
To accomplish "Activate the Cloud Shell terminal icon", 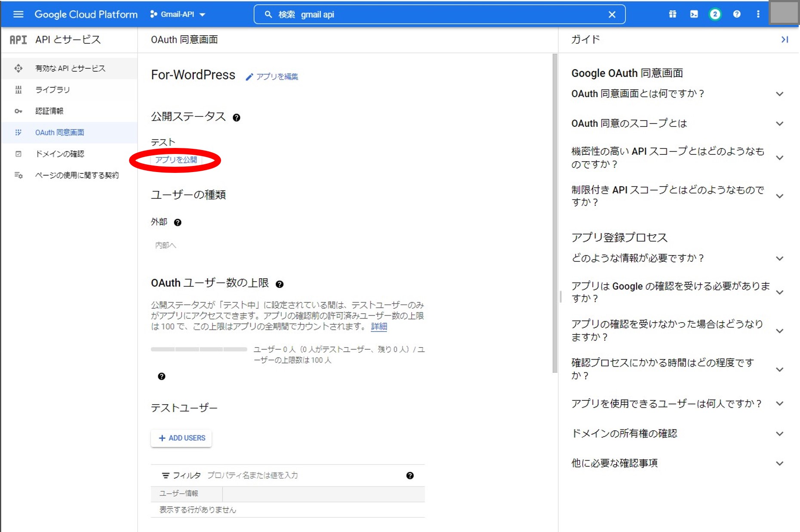I will tap(694, 14).
